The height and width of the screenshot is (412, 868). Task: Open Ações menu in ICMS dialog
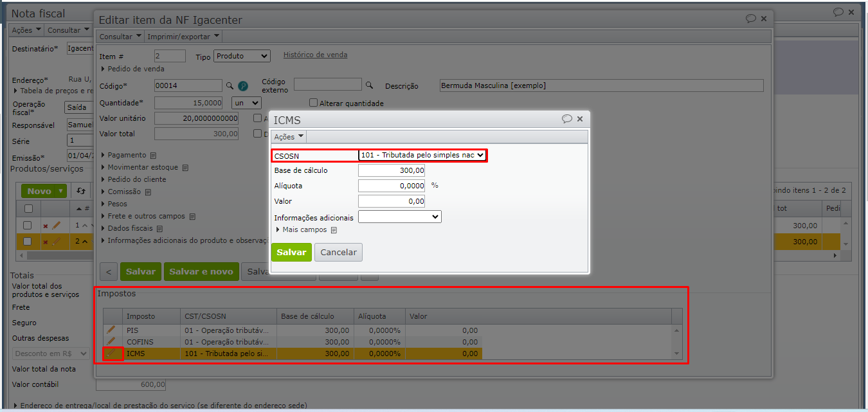point(289,137)
